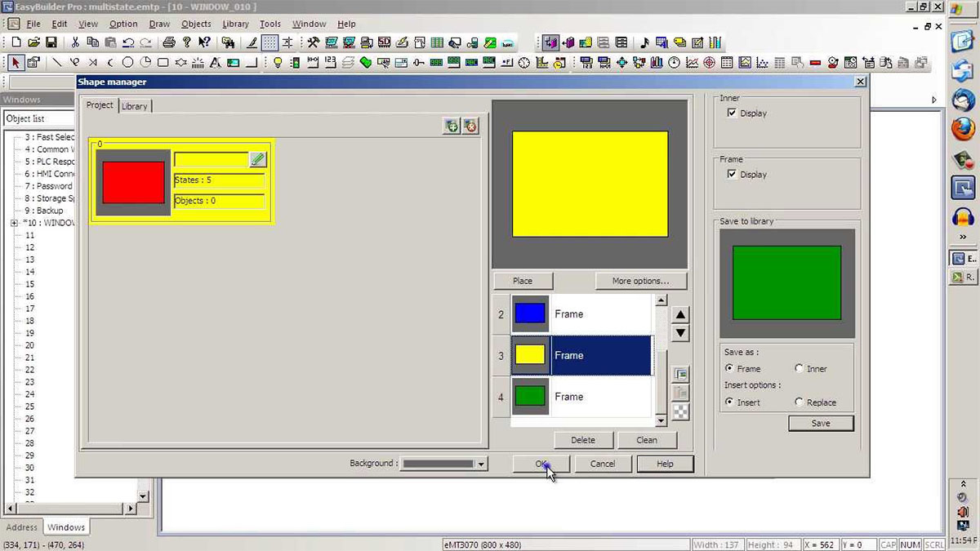Image resolution: width=980 pixels, height=551 pixels.
Task: Click the Save button in library panel
Action: click(821, 423)
